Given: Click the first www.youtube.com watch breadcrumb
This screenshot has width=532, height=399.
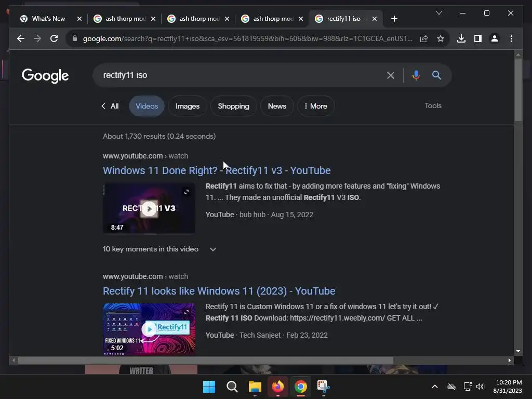Looking at the screenshot, I should coord(145,156).
